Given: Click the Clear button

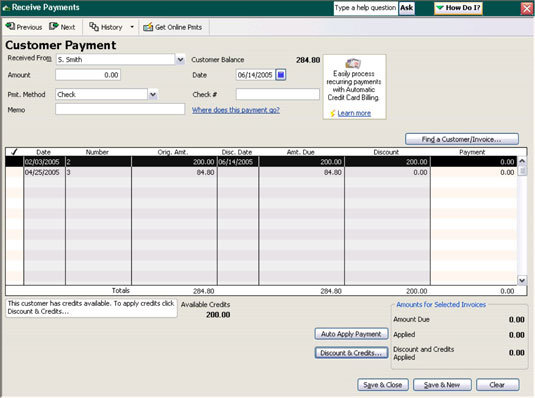Looking at the screenshot, I should point(497,385).
